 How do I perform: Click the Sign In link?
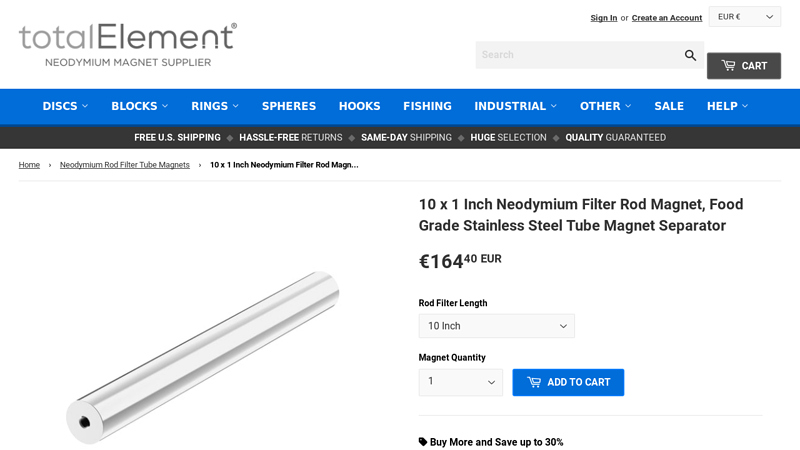pos(604,18)
